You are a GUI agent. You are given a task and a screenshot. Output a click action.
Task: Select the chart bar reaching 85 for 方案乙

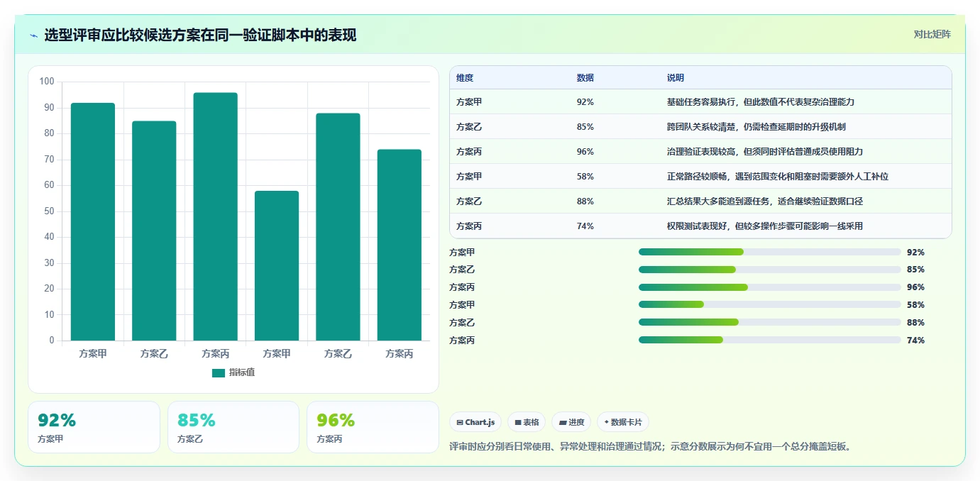tap(154, 231)
